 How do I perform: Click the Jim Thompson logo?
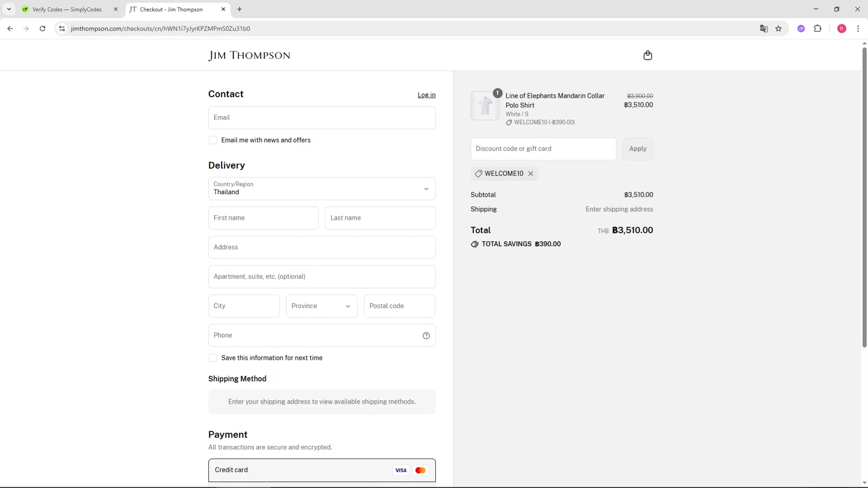(x=249, y=56)
